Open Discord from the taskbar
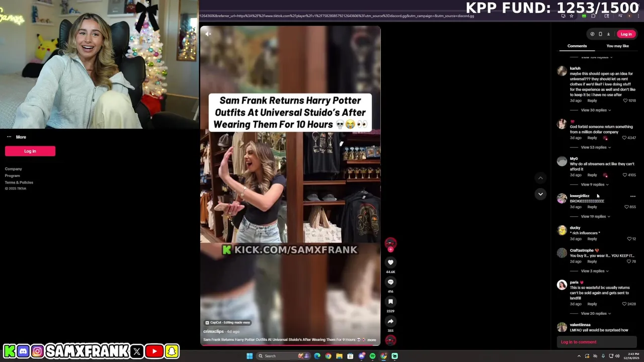Viewport: 644px width, 362px height. 361,356
